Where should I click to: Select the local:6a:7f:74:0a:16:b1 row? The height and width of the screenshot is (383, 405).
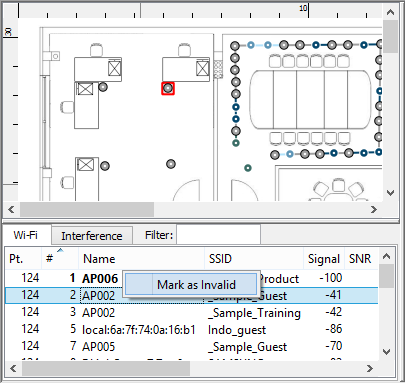click(192, 330)
